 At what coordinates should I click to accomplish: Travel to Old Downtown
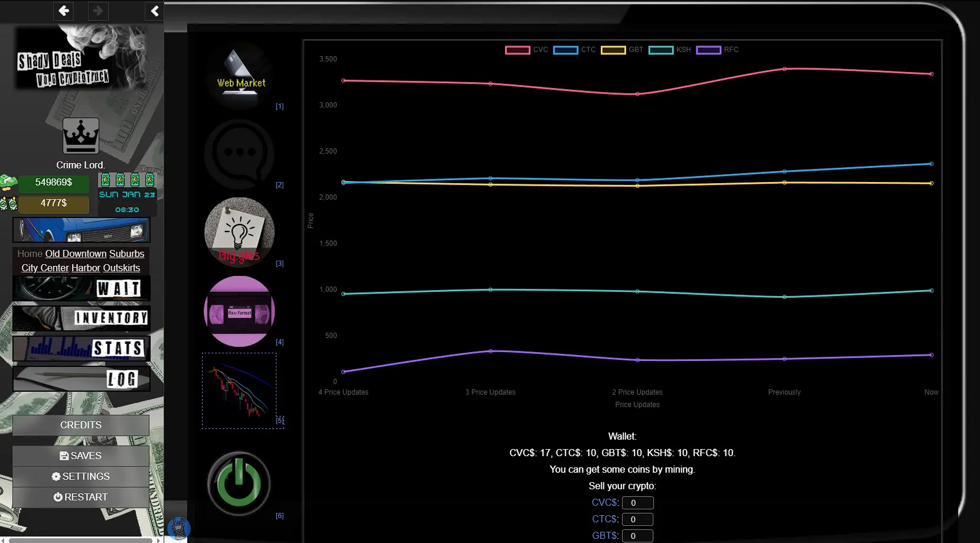[76, 253]
